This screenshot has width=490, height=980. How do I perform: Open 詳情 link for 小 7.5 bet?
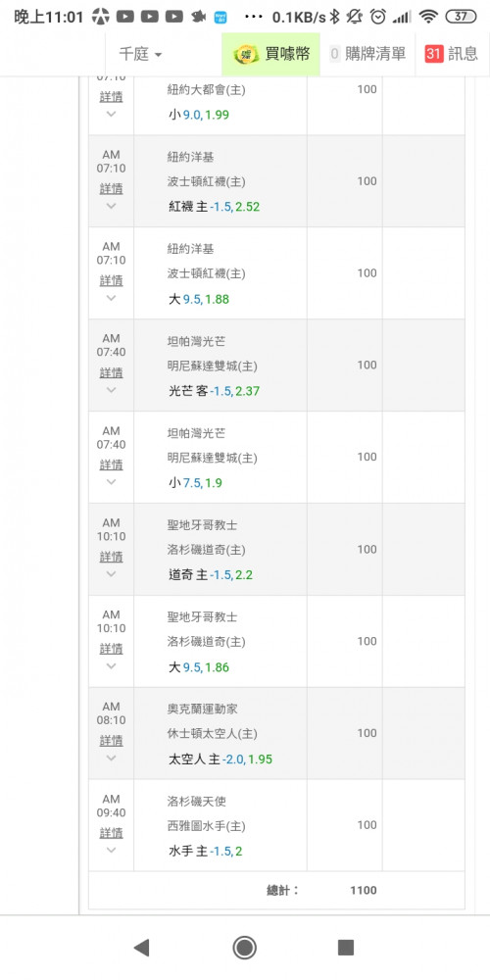coord(112,465)
